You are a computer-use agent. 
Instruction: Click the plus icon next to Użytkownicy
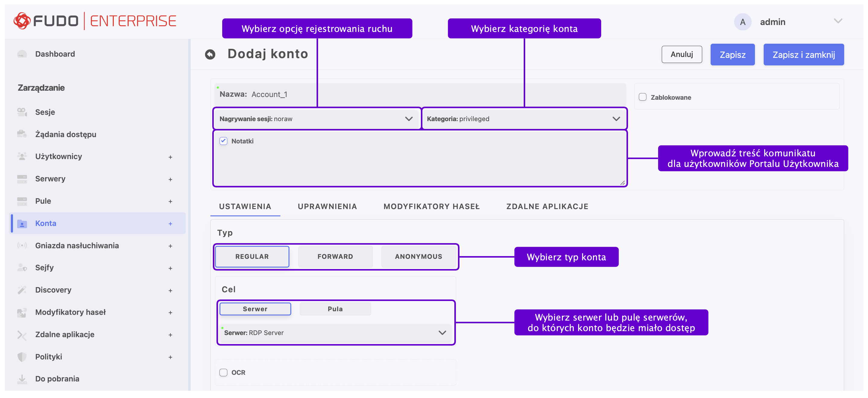click(171, 157)
